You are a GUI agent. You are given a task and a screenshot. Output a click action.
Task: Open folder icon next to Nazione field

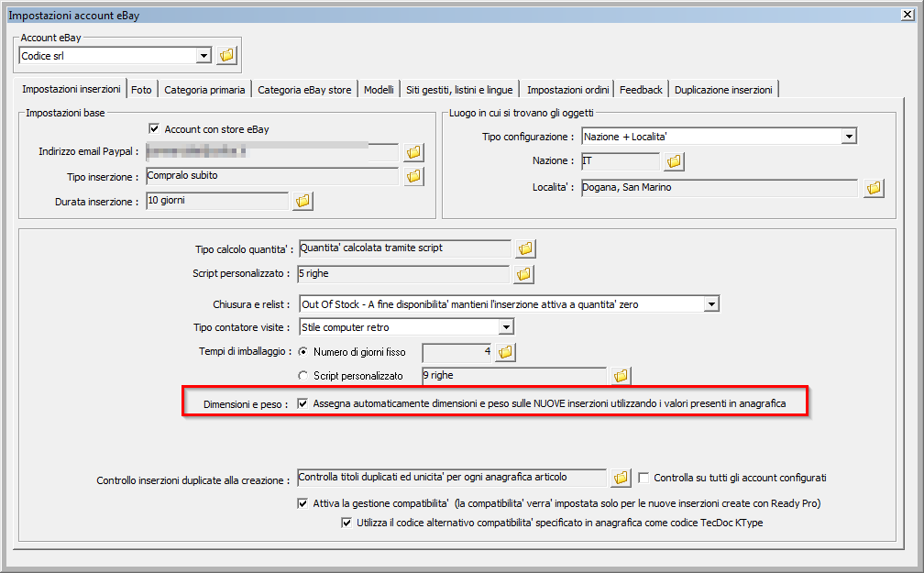pos(674,161)
